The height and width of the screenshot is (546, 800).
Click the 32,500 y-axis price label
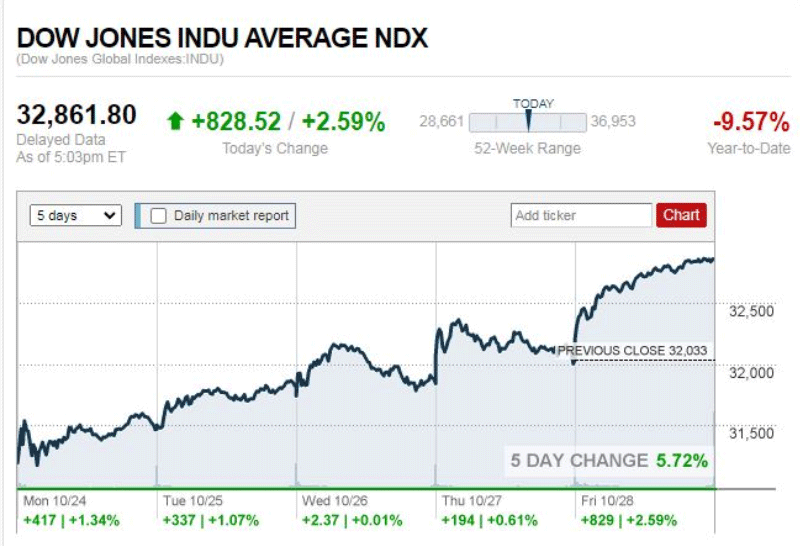[751, 311]
